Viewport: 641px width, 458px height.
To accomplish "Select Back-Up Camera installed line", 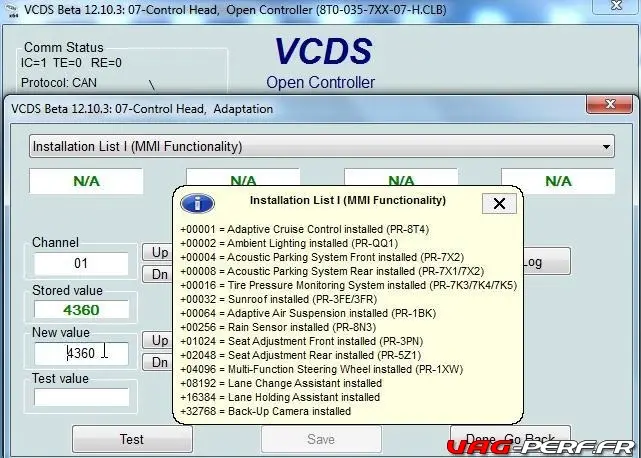I will point(266,411).
